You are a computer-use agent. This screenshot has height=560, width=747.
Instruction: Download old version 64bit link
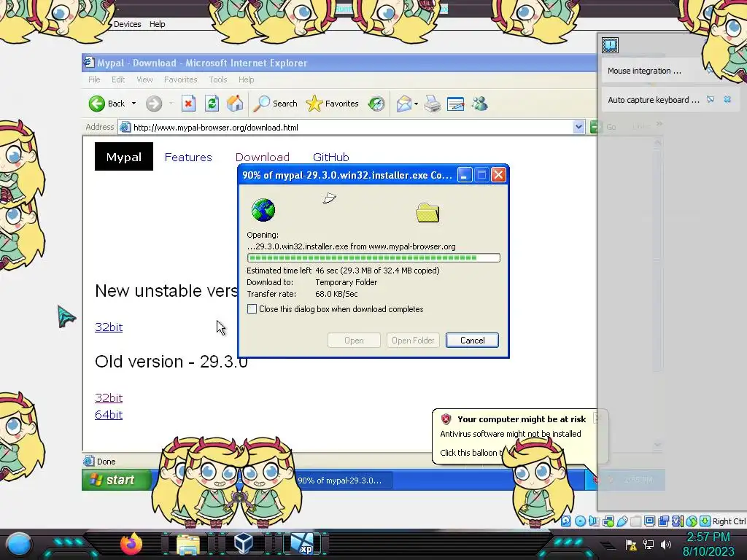109,415
